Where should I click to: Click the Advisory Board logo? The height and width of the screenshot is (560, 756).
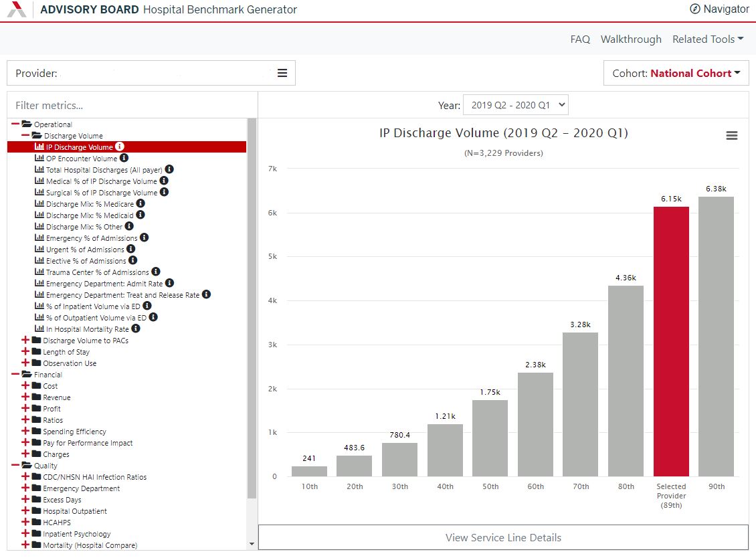tap(17, 9)
